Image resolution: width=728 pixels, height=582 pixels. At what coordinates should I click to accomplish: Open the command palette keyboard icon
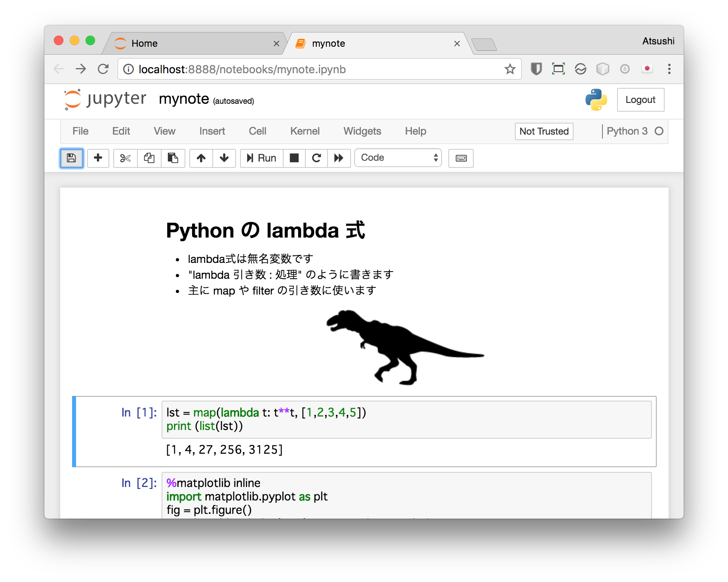point(461,158)
